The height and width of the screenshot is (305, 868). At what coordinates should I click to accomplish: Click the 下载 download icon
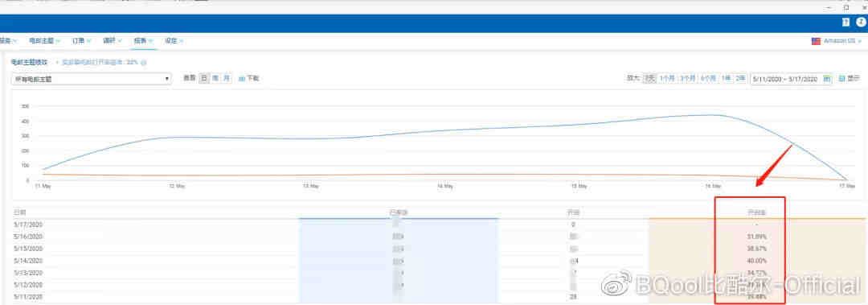pyautogui.click(x=242, y=79)
